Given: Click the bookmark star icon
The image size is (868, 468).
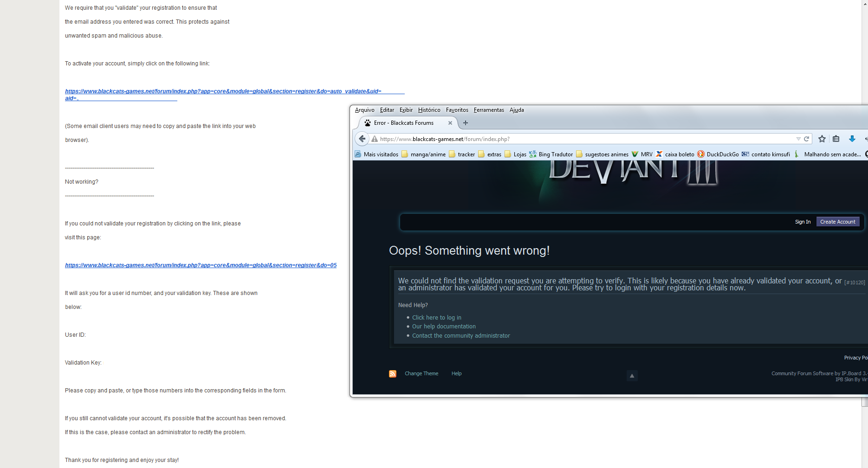Looking at the screenshot, I should [822, 139].
